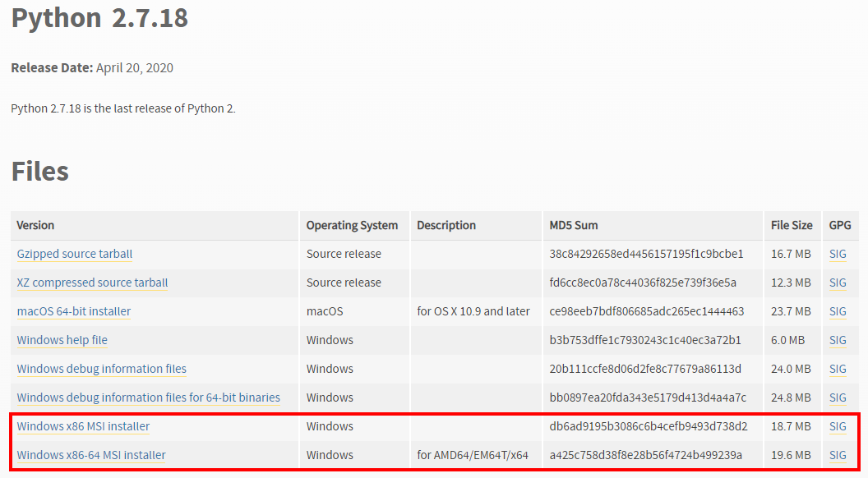Select the 12.3 MB file size cell
This screenshot has height=478, width=868.
pos(791,283)
